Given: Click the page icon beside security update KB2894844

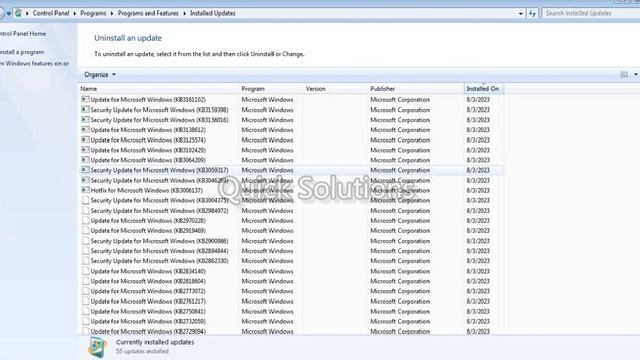Looking at the screenshot, I should (85, 251).
